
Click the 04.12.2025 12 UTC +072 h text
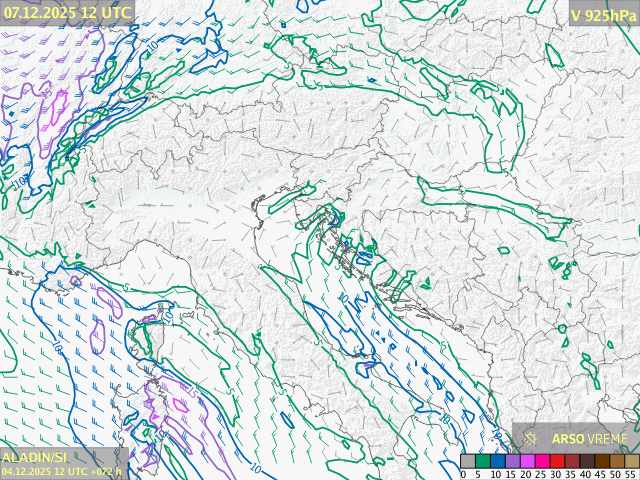point(62,471)
